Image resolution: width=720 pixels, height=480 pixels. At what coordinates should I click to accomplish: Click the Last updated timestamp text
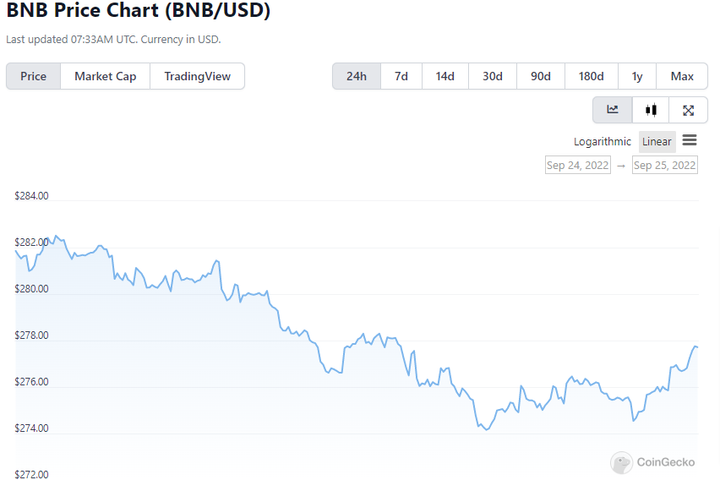pyautogui.click(x=113, y=40)
